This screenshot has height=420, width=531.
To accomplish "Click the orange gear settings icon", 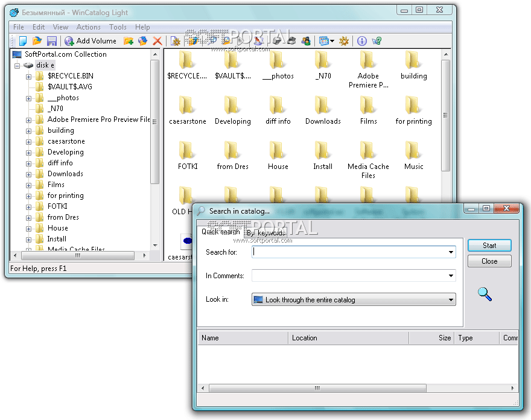I will pos(344,41).
